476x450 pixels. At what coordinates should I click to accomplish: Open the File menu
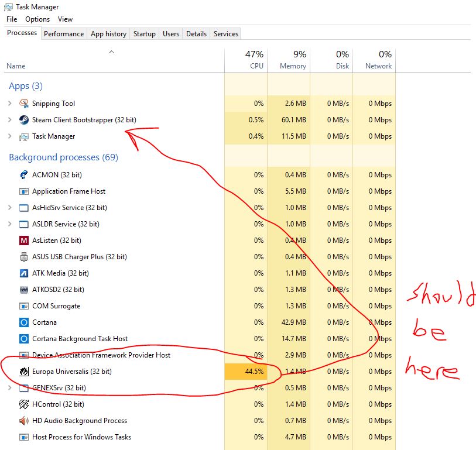click(12, 19)
